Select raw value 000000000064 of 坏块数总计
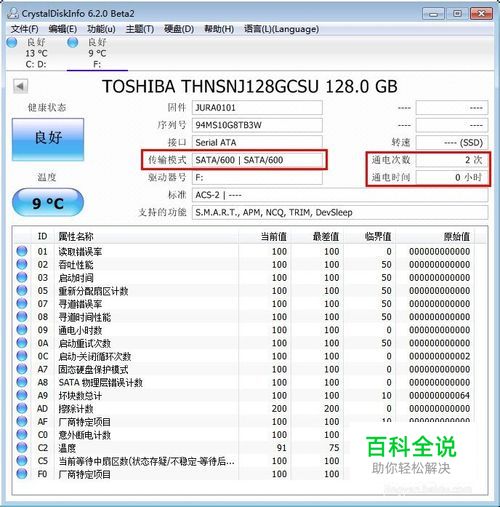The height and width of the screenshot is (507, 500). pyautogui.click(x=440, y=395)
